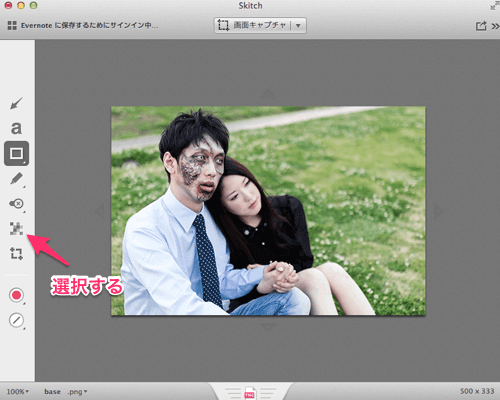Select the Marker pen tool
The image size is (500, 400).
click(16, 179)
